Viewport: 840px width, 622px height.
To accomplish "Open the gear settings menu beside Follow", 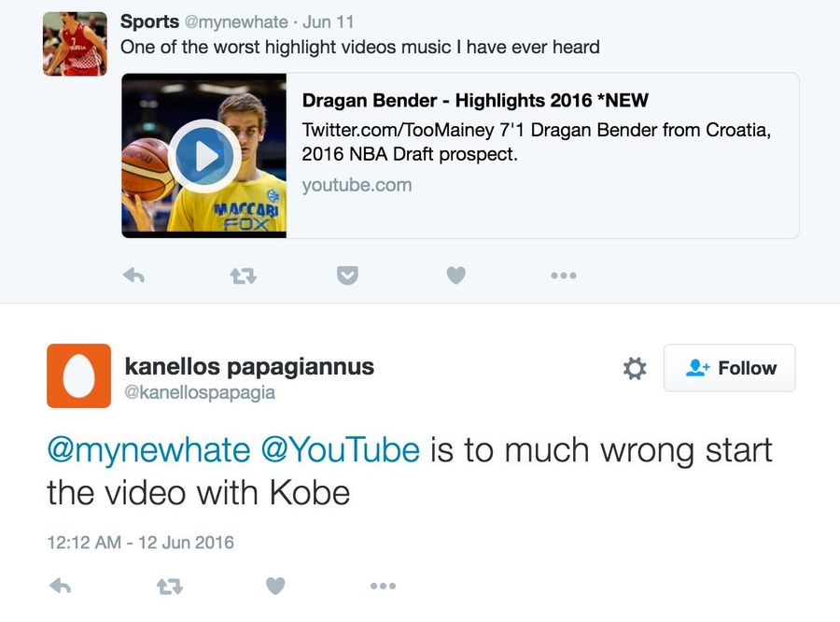I will point(635,368).
